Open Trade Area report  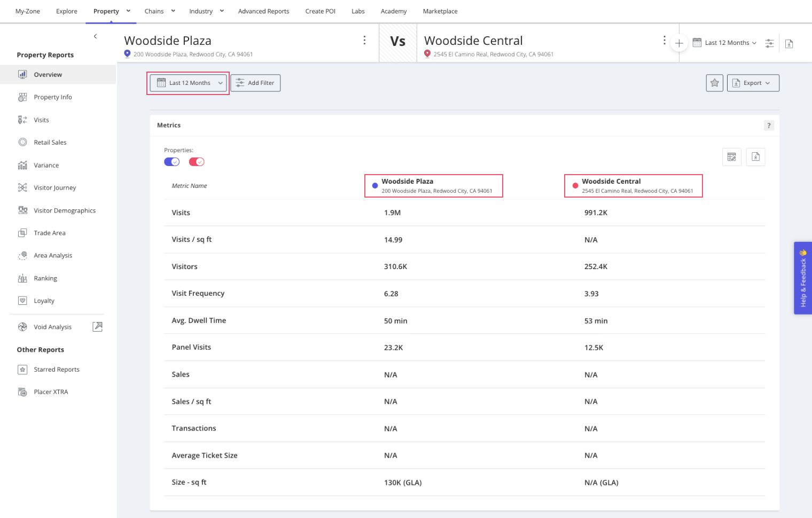click(49, 233)
